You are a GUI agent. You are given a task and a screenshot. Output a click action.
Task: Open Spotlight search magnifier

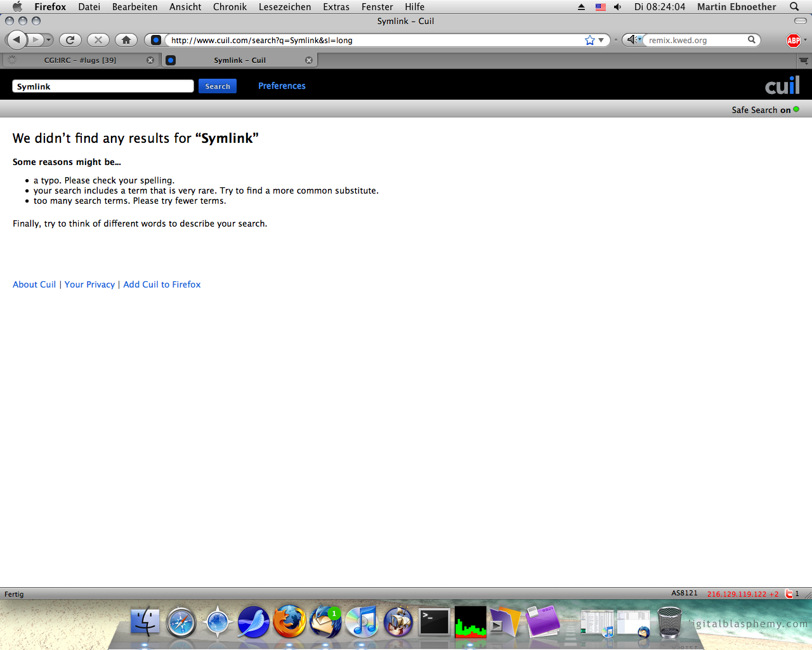click(794, 6)
